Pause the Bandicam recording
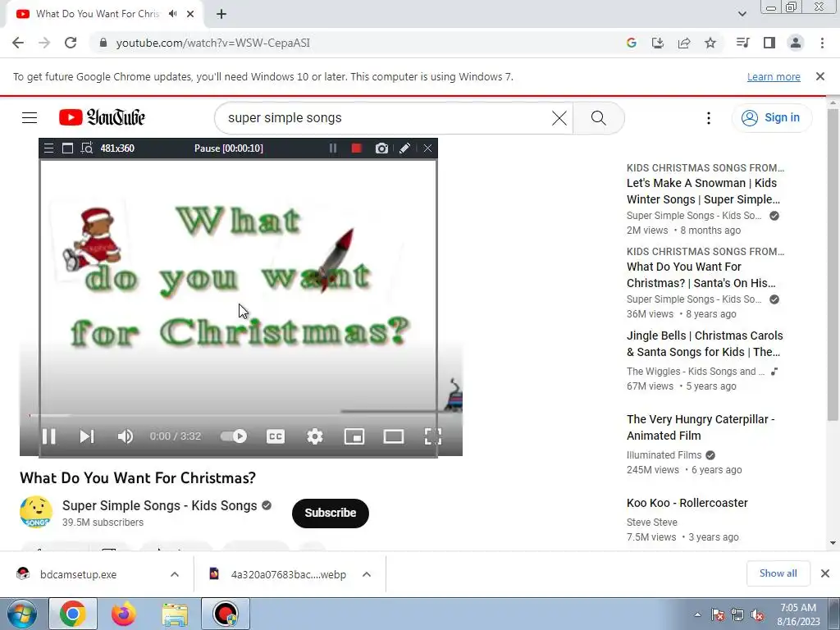 [333, 148]
